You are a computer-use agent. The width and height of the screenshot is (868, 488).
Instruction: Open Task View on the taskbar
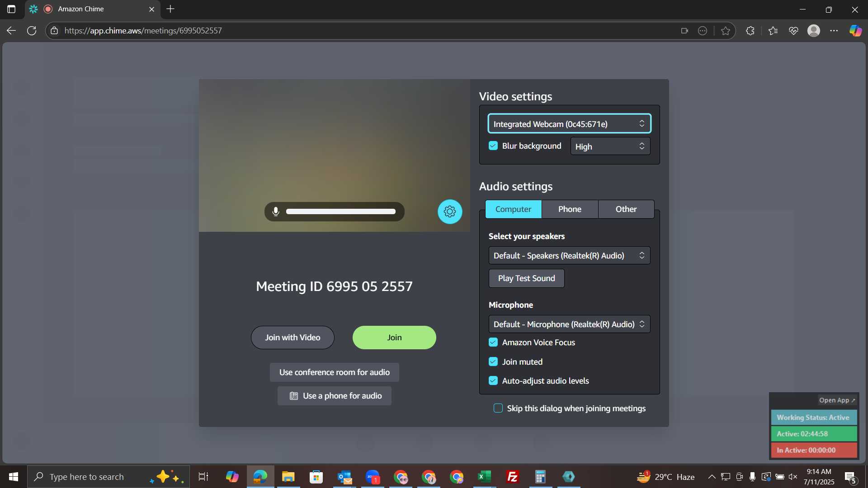(x=203, y=477)
